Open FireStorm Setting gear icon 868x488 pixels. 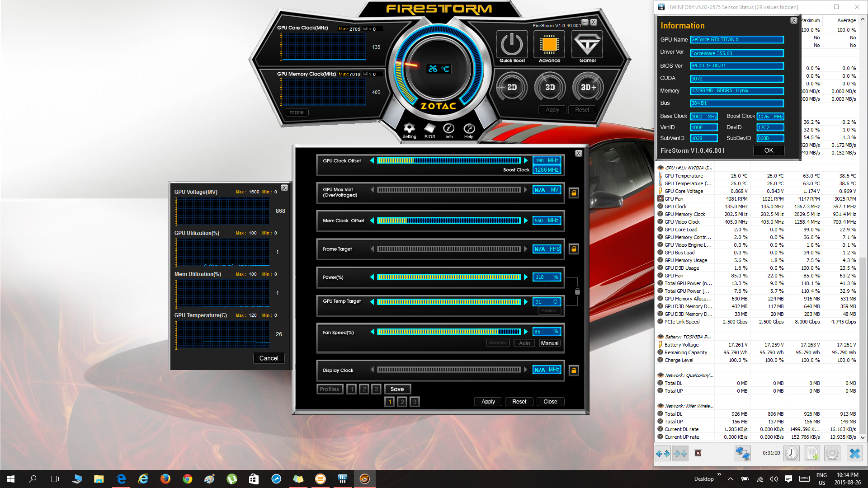tap(409, 128)
